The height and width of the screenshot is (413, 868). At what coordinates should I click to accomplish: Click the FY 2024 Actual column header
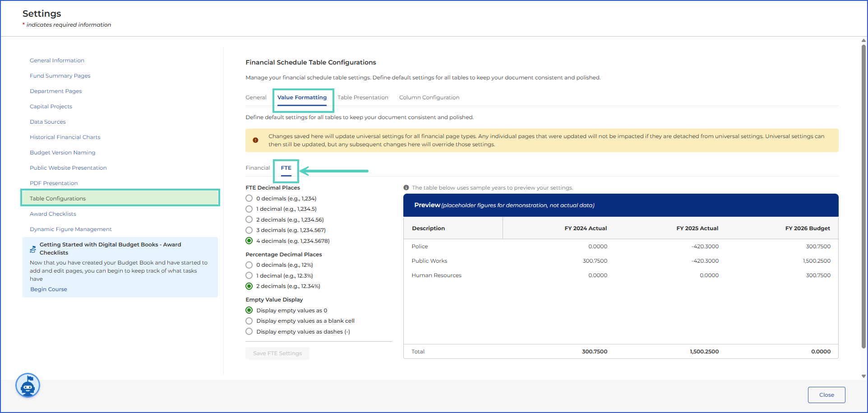[x=586, y=228]
